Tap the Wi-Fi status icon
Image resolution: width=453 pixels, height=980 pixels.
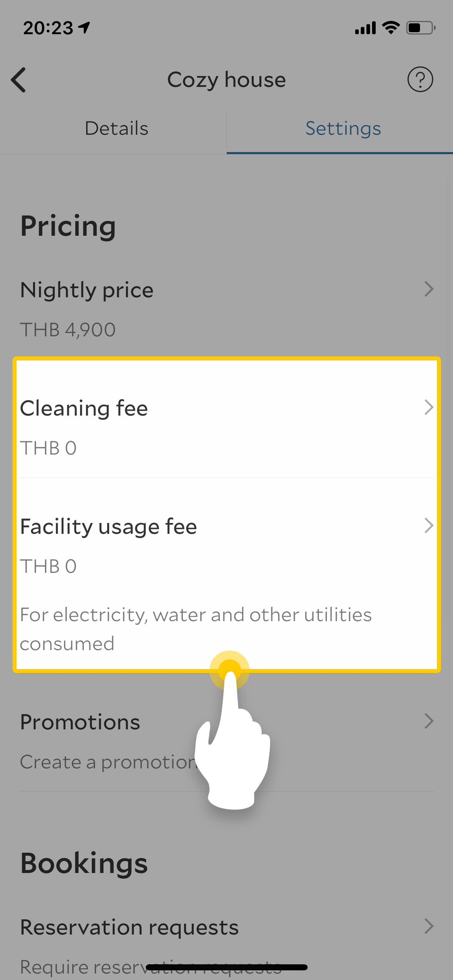tap(391, 28)
